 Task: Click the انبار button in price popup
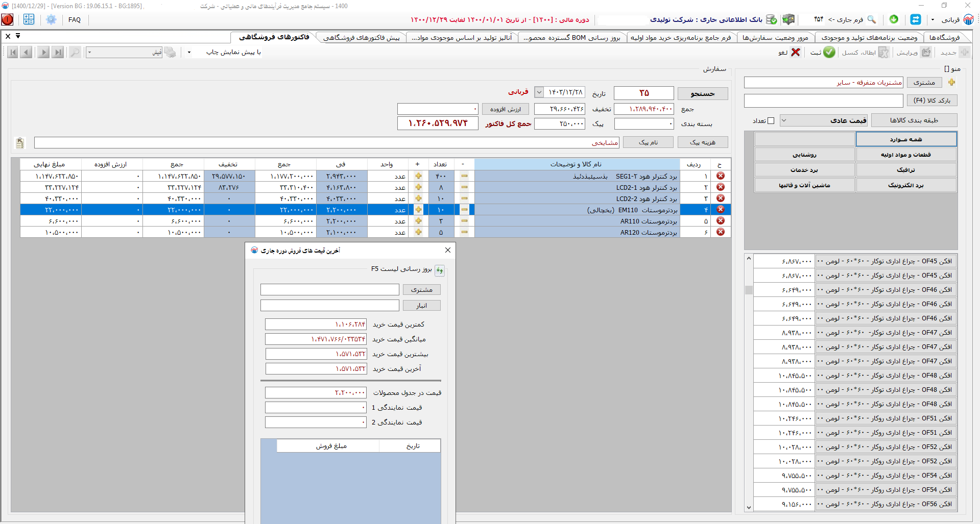coord(422,306)
